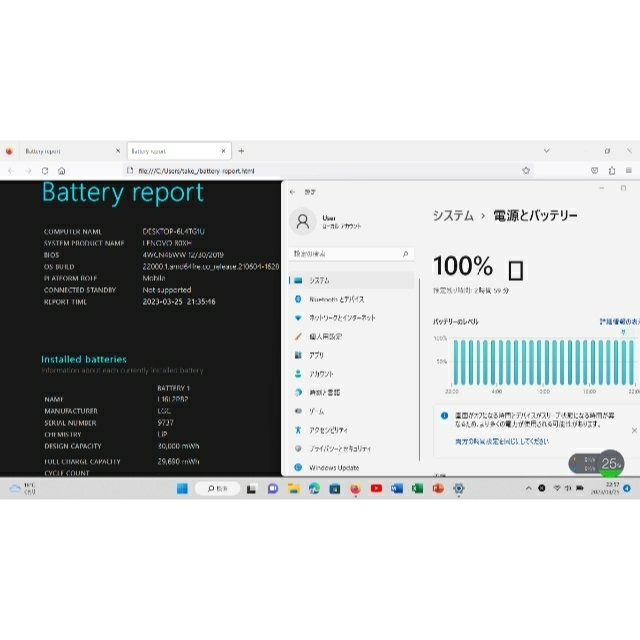
Task: Open File Explorer from the taskbar
Action: pos(293,488)
